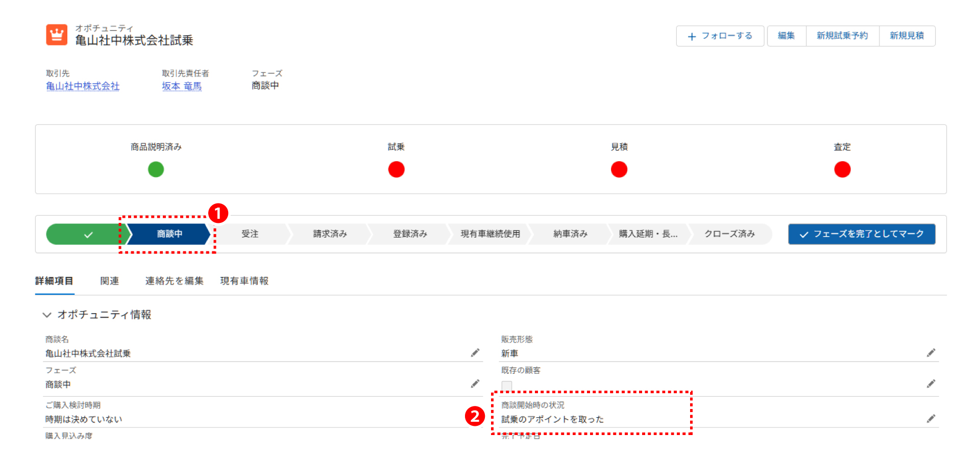Click the red 試乗 status indicator

(x=396, y=169)
